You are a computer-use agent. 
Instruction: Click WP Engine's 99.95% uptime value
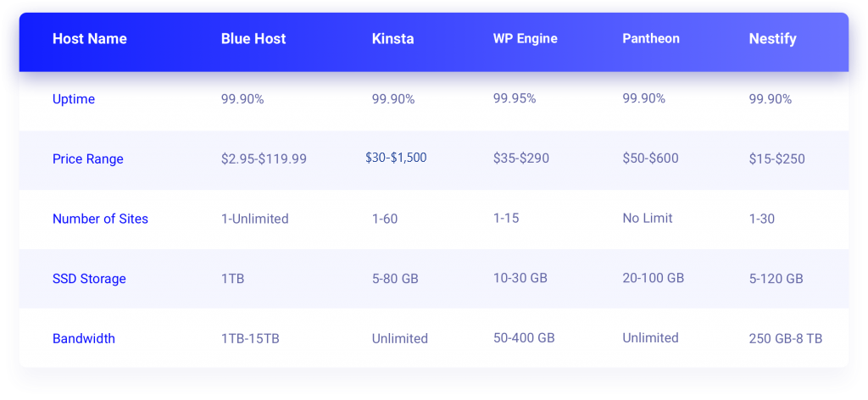click(515, 99)
